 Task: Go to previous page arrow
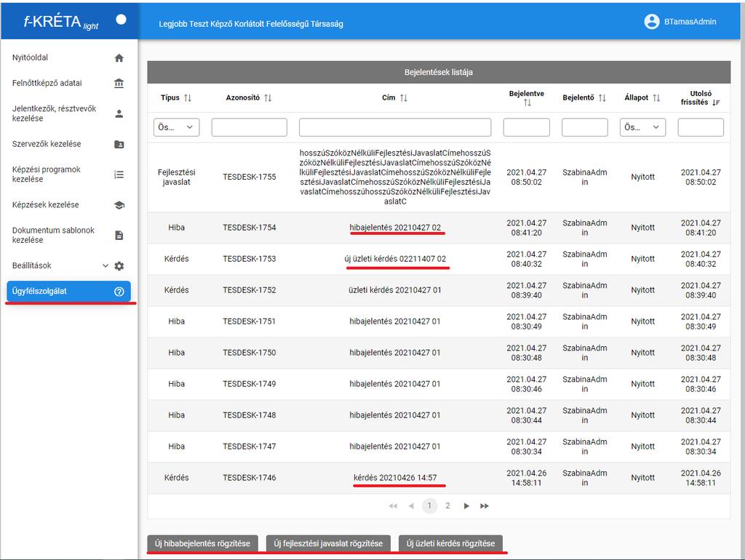(x=411, y=506)
